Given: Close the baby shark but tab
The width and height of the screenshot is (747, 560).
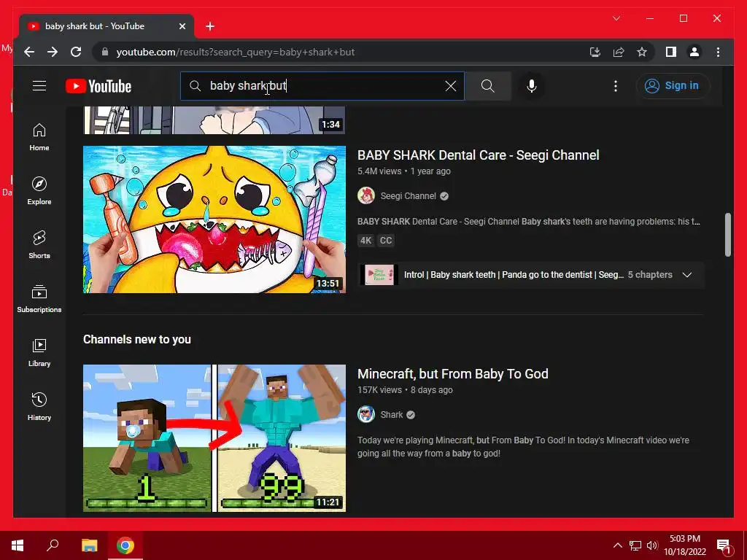Looking at the screenshot, I should (x=182, y=26).
